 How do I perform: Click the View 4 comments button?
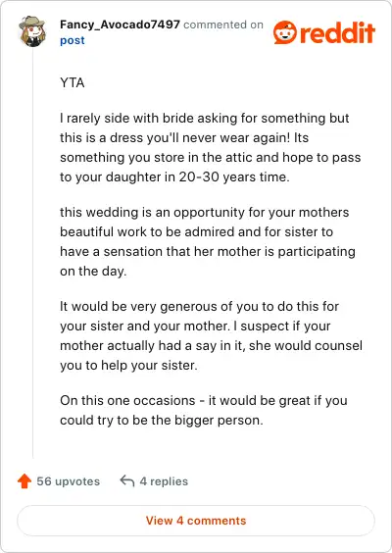196,521
